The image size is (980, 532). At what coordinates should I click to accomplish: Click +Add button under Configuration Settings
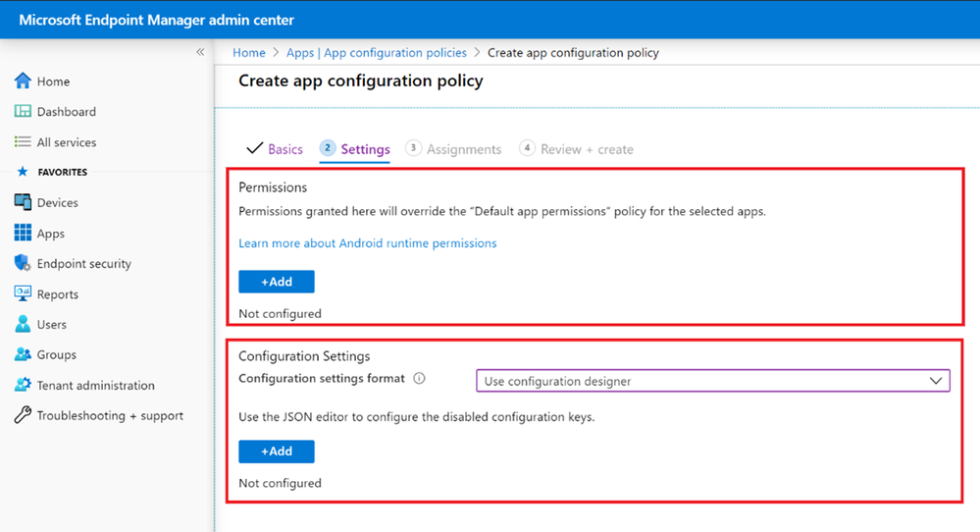(x=277, y=452)
